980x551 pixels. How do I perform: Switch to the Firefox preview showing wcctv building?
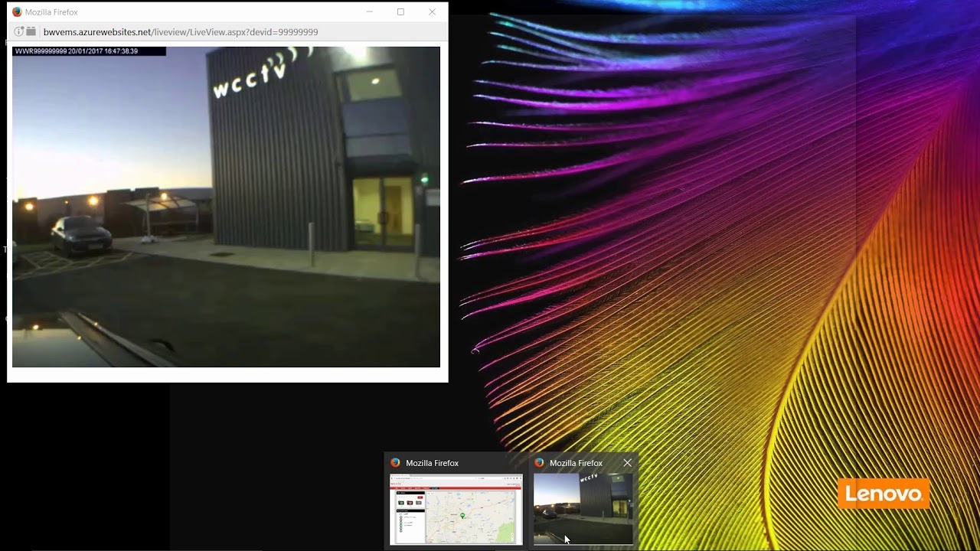coord(583,509)
